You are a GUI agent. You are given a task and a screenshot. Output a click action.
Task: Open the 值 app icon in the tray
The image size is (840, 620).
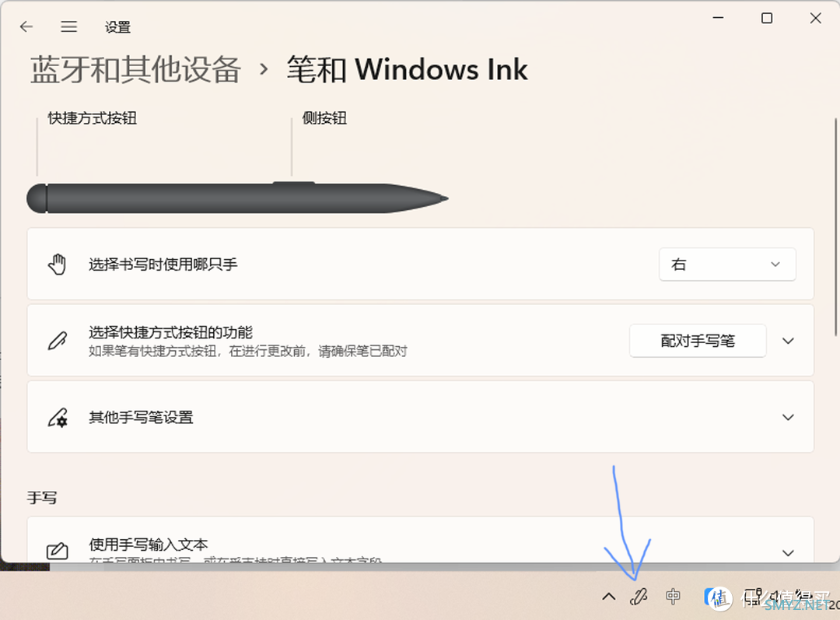[719, 598]
